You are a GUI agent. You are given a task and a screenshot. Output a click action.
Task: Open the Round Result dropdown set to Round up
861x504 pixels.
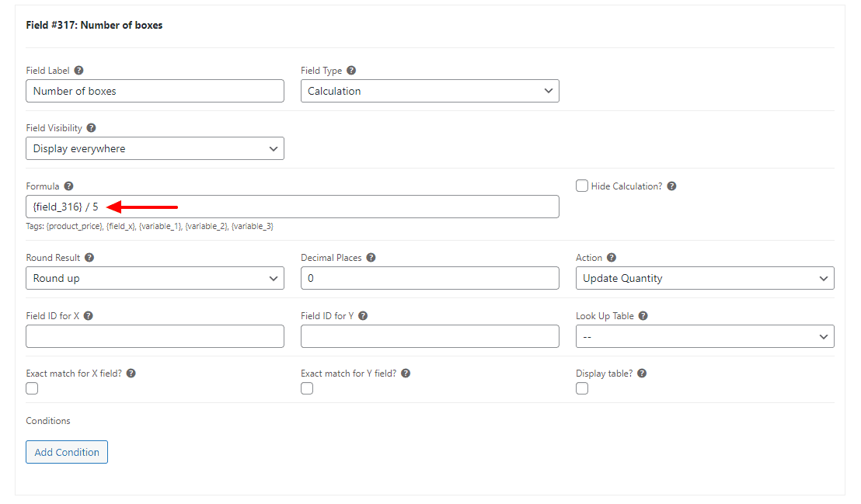click(x=155, y=278)
